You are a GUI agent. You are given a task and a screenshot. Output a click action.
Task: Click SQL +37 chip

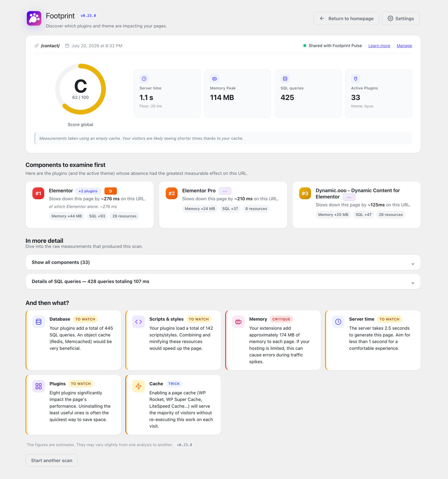coord(230,209)
